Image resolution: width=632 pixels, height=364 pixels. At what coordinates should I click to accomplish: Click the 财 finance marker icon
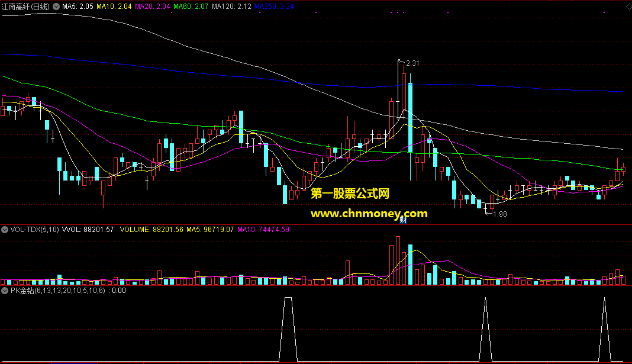tap(403, 220)
